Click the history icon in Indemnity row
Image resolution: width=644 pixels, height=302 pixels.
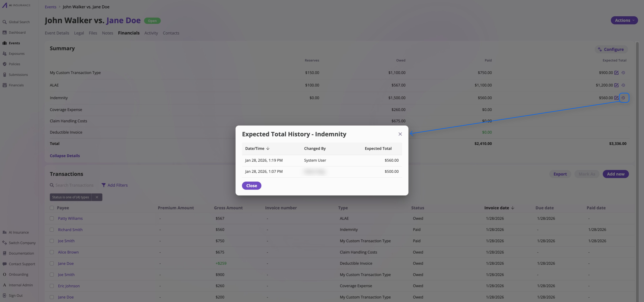point(623,98)
